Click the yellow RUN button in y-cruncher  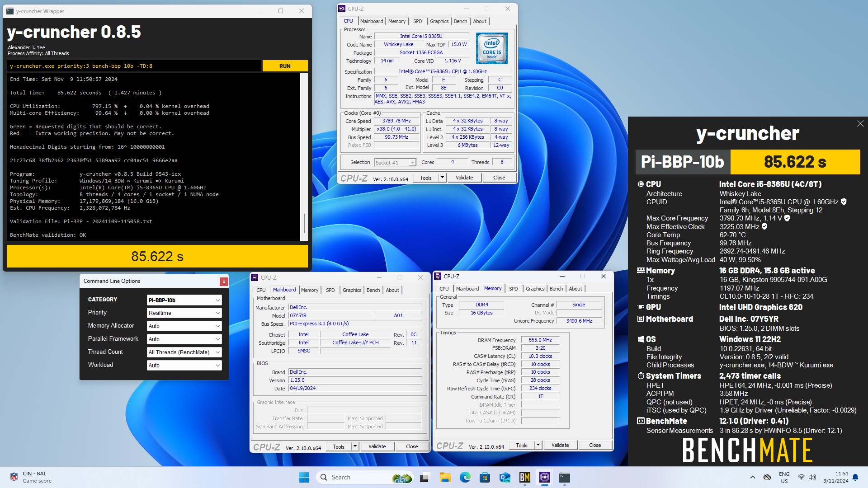pos(285,66)
